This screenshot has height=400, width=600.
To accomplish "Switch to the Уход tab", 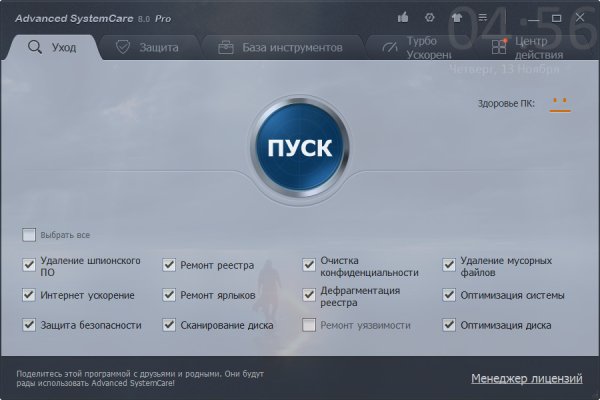I will click(x=52, y=47).
